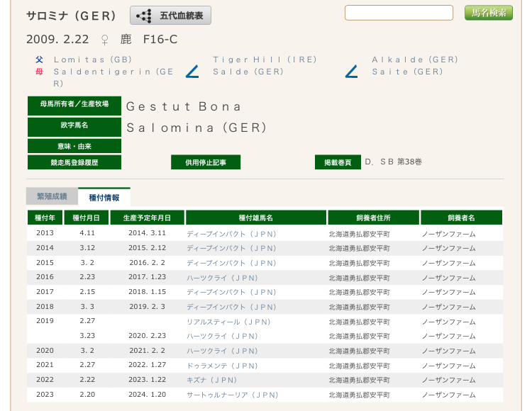
Task: Open Salde (GER) pedigree link
Action: pyautogui.click(x=248, y=72)
